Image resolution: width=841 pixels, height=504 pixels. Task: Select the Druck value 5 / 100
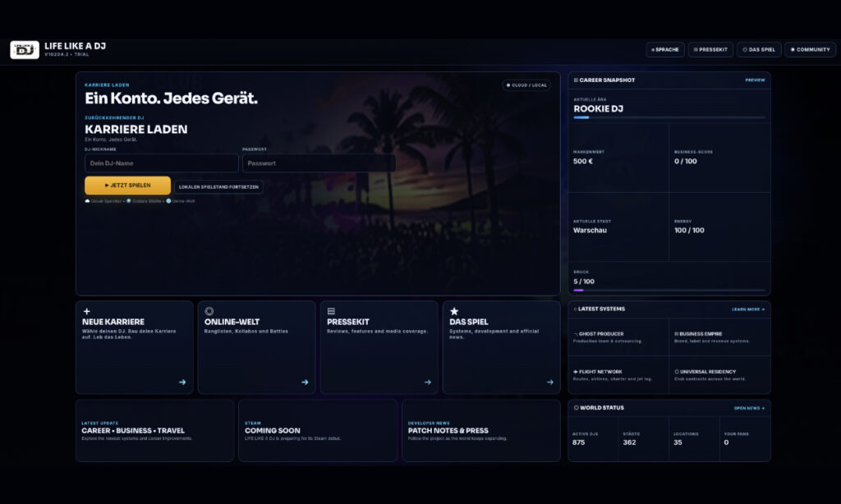[584, 282]
